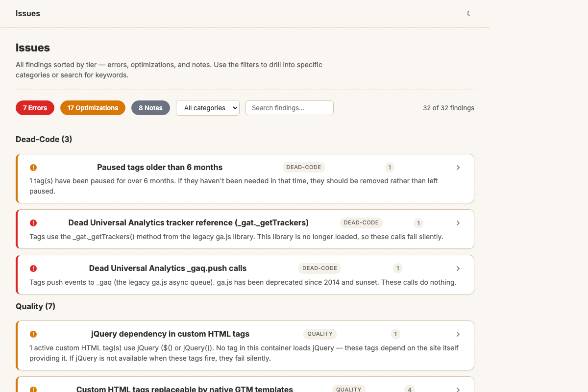The height and width of the screenshot is (392, 588).
Task: Toggle the 17 Optimizations filter
Action: point(93,108)
